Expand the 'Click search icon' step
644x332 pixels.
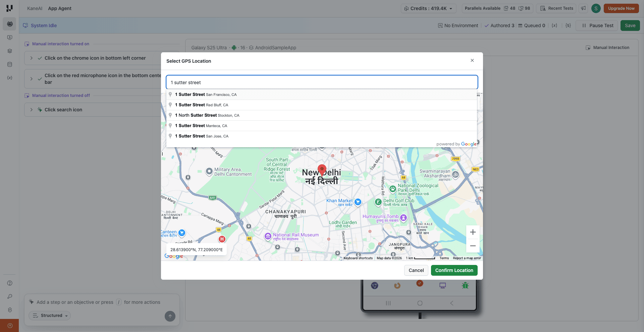[x=31, y=110]
